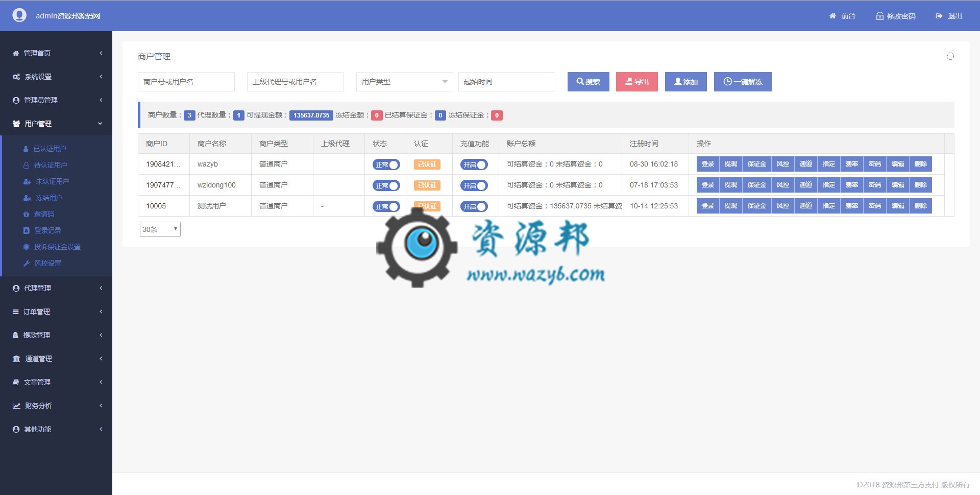Image resolution: width=980 pixels, height=495 pixels.
Task: Click the icon beside 待认证用户
Action: point(26,165)
